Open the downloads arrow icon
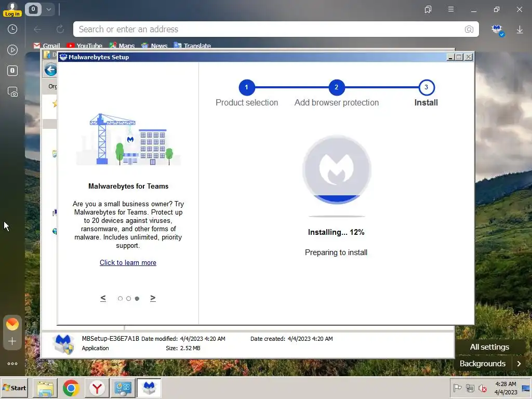The image size is (532, 399). point(520,30)
